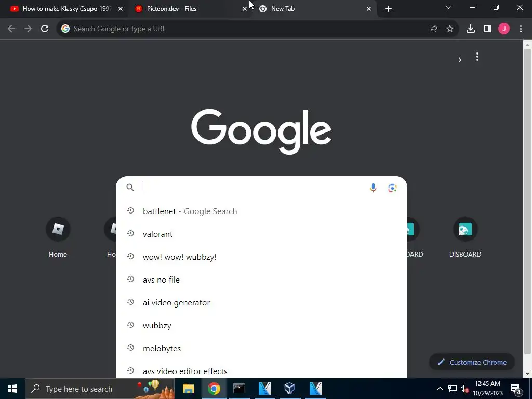Reload the page with the refresh icon
Viewport: 532px width, 399px height.
[x=45, y=29]
